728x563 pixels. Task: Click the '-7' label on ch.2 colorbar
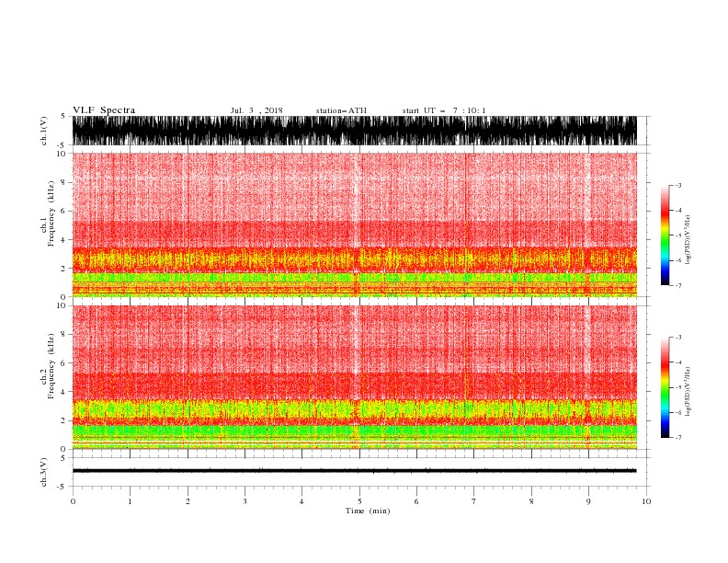pos(677,437)
